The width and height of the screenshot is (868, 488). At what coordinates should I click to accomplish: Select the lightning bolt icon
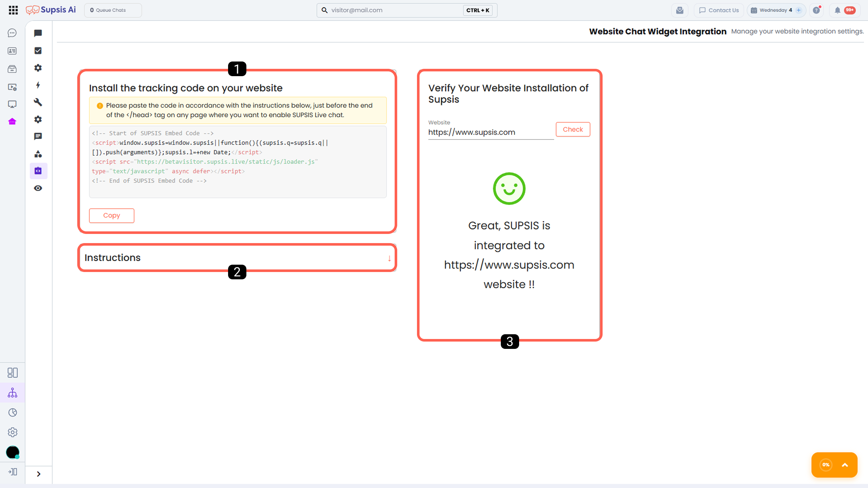[38, 85]
